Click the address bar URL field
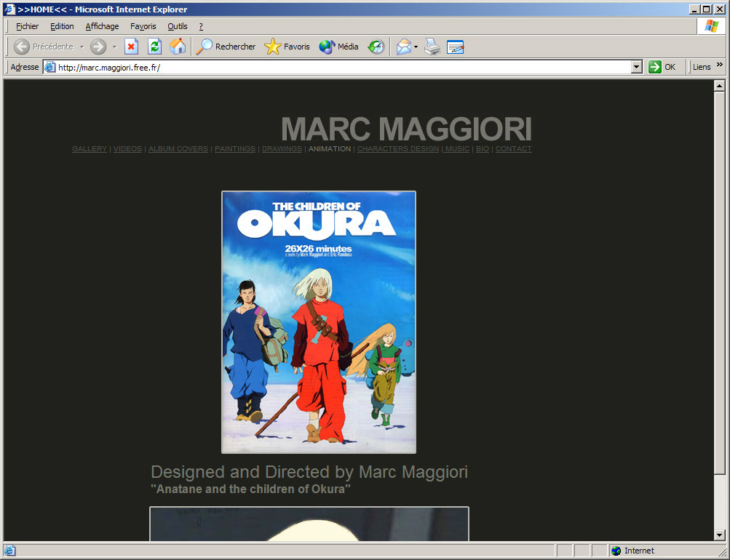The width and height of the screenshot is (730, 560). coord(344,68)
